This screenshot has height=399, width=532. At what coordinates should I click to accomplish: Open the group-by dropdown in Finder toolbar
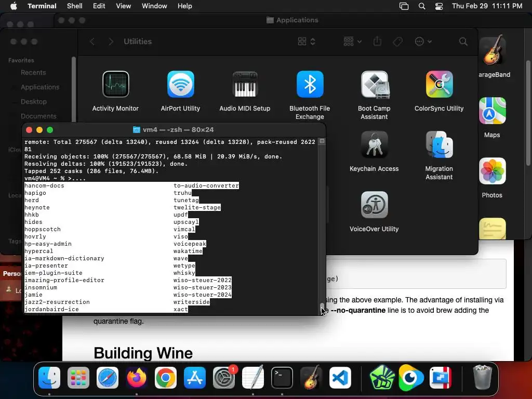[x=353, y=42]
